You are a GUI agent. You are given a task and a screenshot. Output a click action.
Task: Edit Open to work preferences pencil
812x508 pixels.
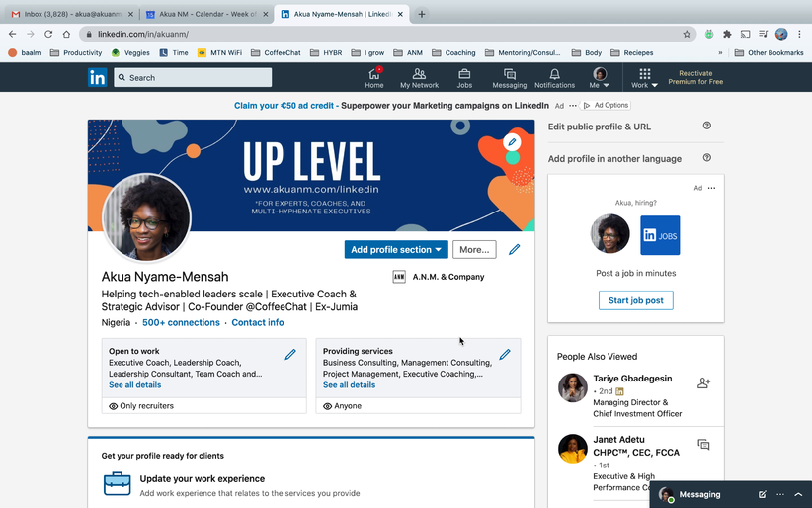pyautogui.click(x=290, y=354)
